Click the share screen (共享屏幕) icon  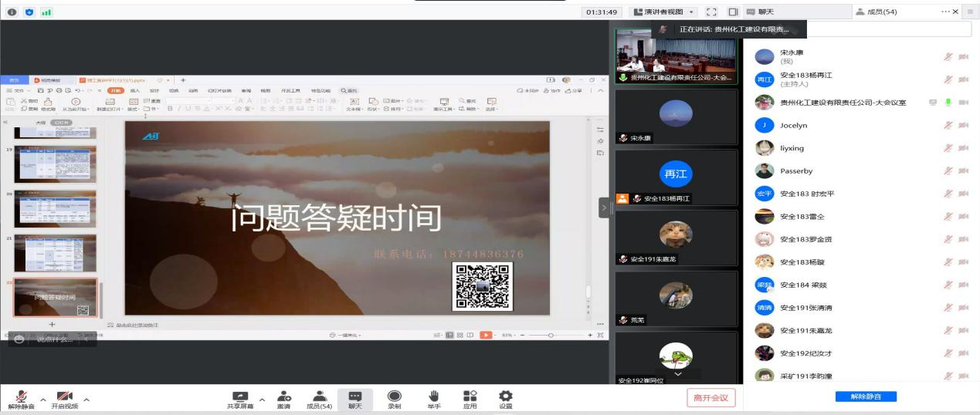pyautogui.click(x=241, y=396)
